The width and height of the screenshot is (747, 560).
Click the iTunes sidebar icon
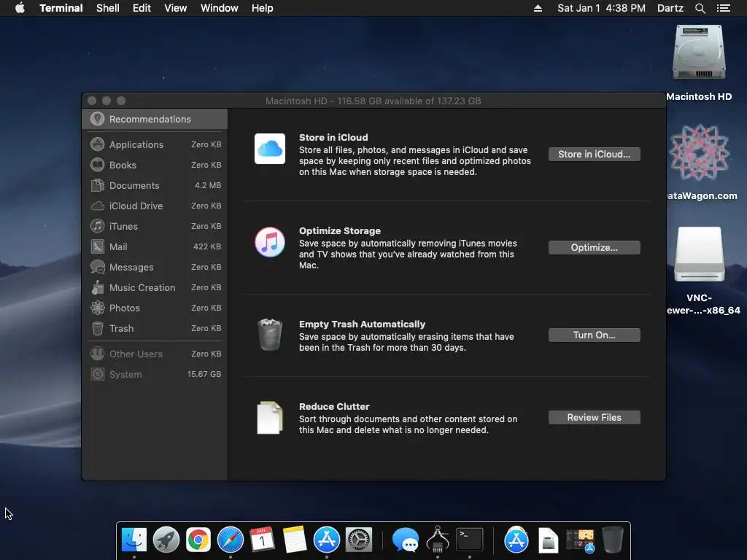(98, 226)
